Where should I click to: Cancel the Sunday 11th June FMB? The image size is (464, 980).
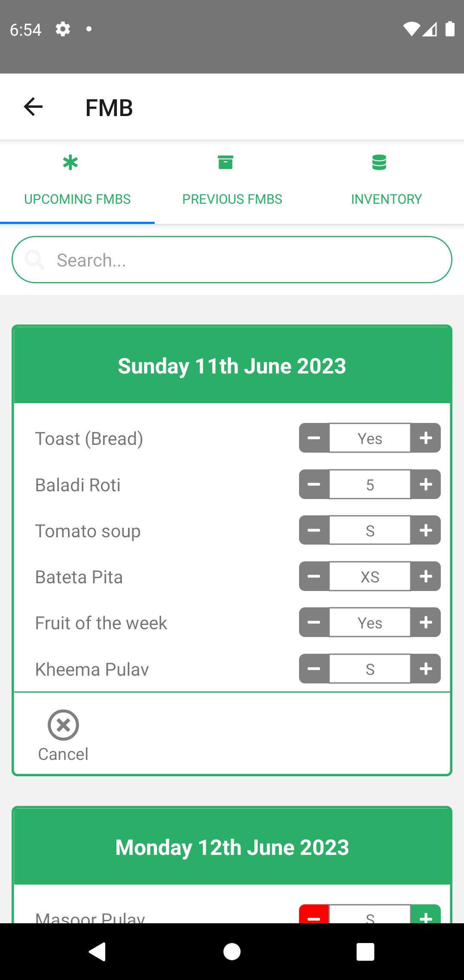[63, 736]
